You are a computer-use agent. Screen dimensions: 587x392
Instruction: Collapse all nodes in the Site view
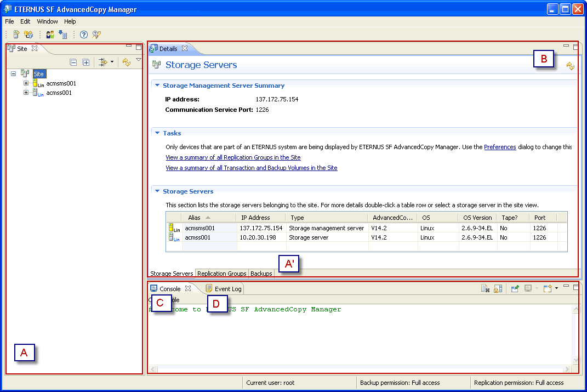point(73,62)
